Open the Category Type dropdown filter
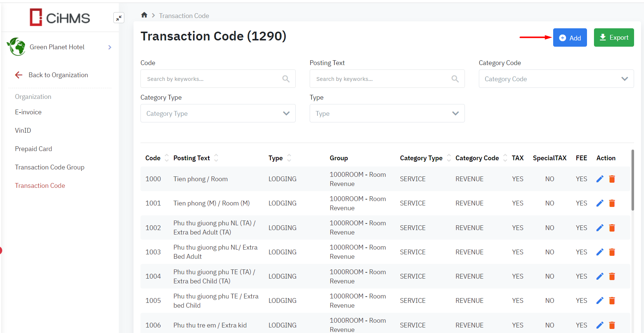This screenshot has width=644, height=333. tap(218, 113)
